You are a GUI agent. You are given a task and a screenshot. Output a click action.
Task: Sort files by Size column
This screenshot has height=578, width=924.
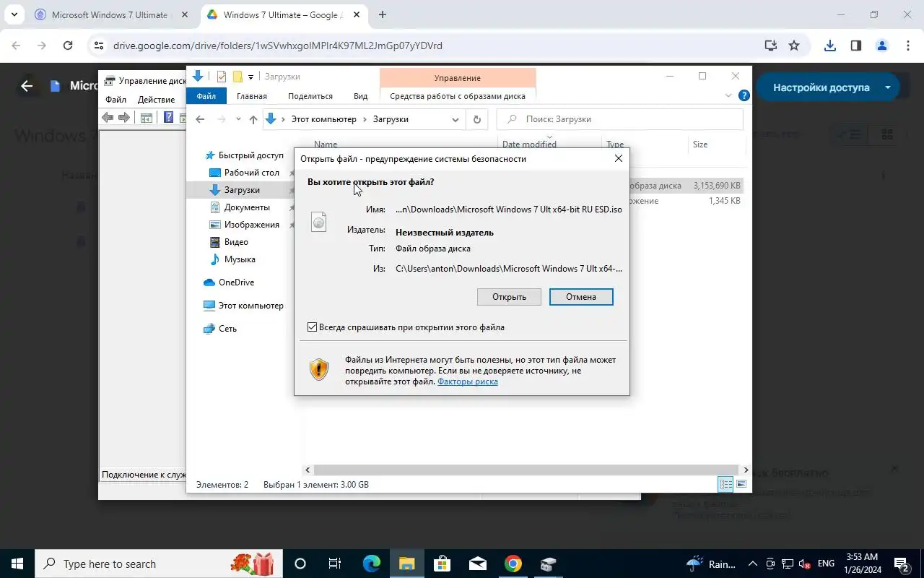(700, 144)
